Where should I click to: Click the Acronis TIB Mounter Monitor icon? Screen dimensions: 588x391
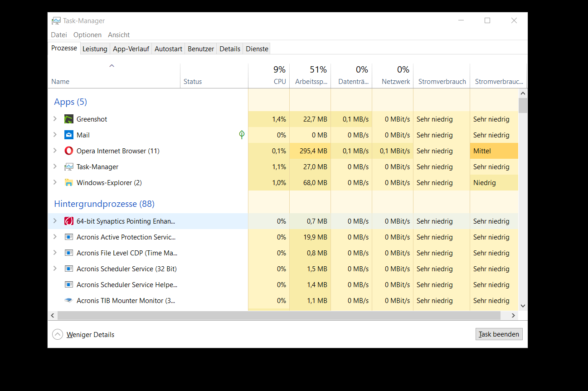(x=69, y=301)
